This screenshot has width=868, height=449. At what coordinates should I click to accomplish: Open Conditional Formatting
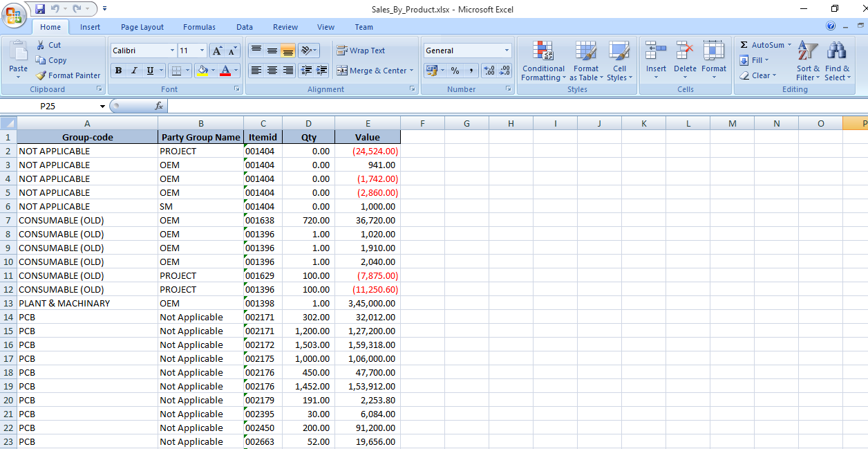coord(543,61)
